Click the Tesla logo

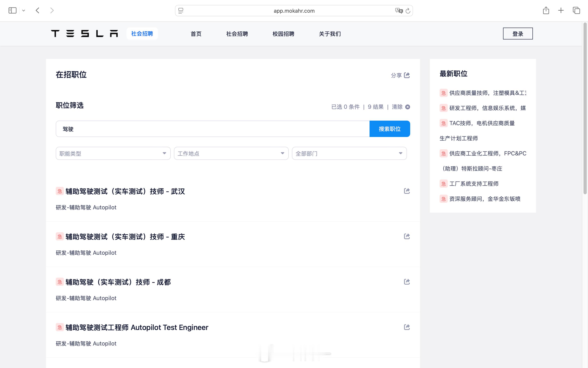tap(85, 34)
